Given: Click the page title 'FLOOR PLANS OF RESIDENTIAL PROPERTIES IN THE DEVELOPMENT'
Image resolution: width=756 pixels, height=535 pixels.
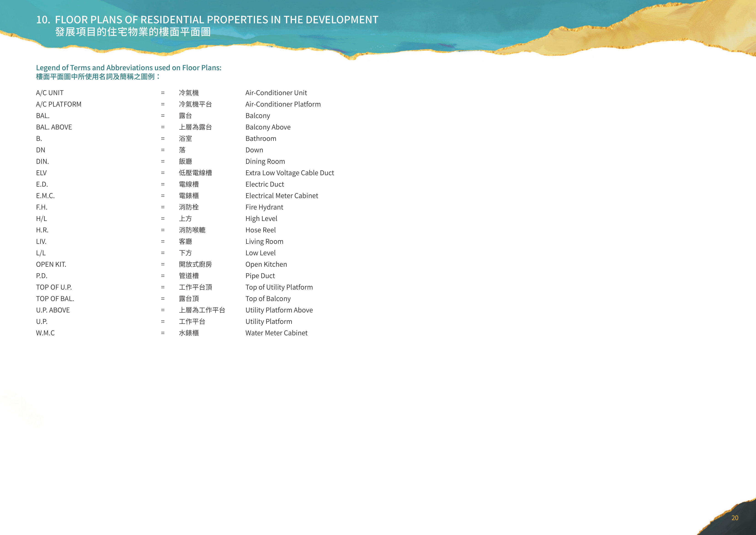Looking at the screenshot, I should [x=217, y=20].
